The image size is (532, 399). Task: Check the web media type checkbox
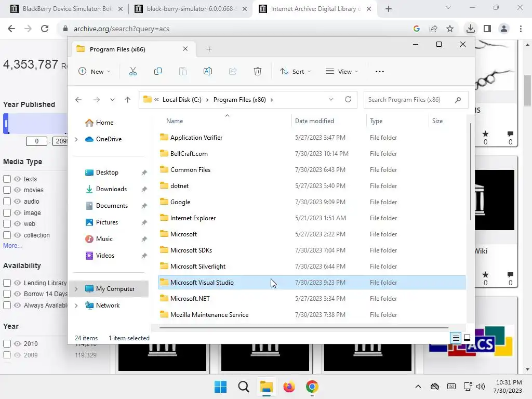tap(7, 223)
